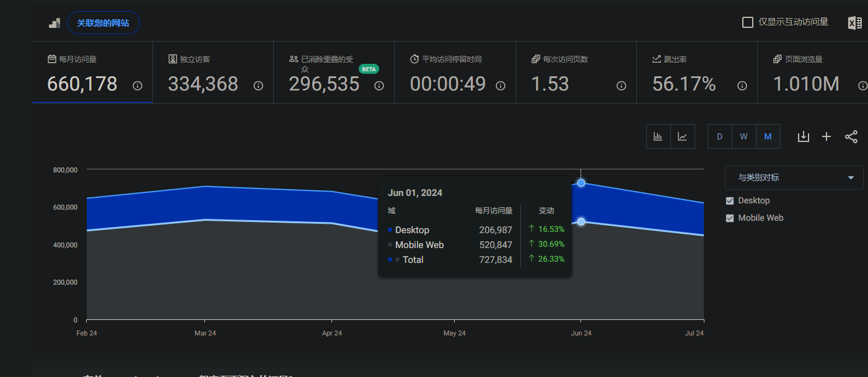868x377 pixels.
Task: Click the 关联您的网站 button
Action: [x=103, y=23]
